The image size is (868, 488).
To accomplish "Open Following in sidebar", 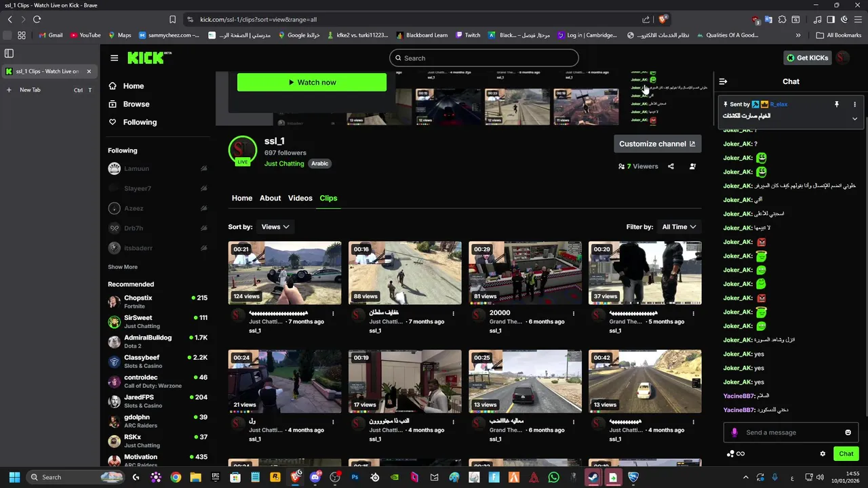I will 132,122.
